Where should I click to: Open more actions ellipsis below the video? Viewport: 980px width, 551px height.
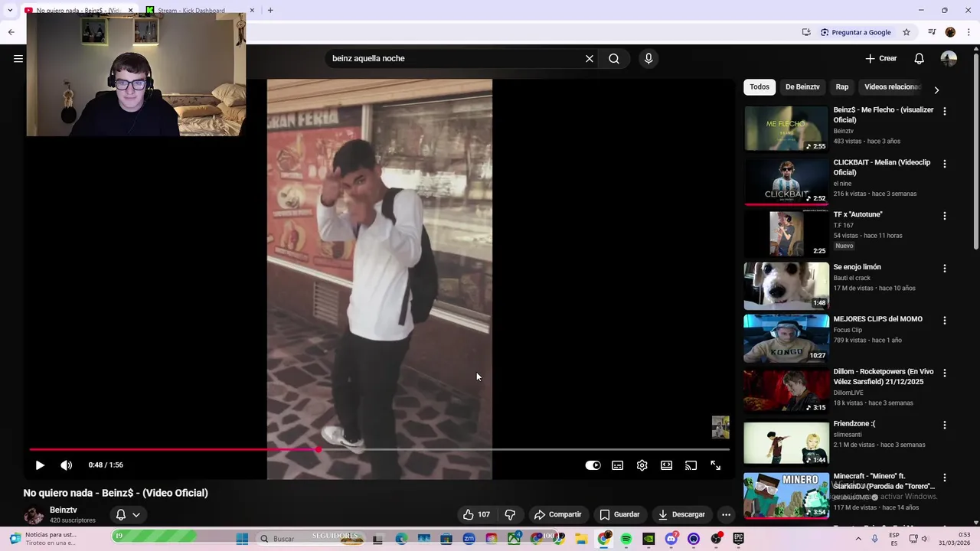click(x=727, y=514)
